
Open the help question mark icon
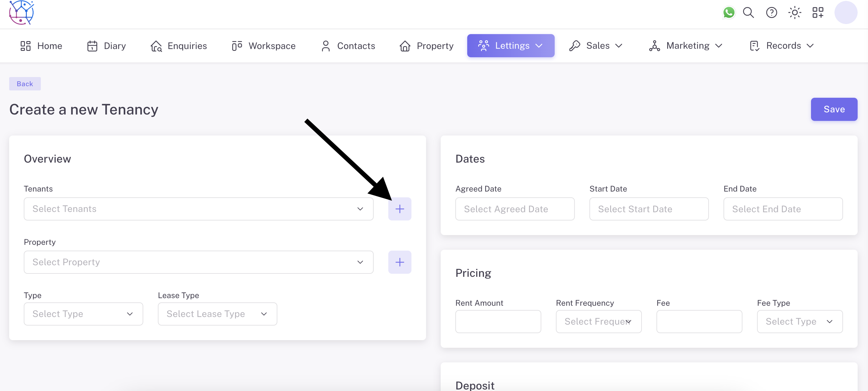771,13
